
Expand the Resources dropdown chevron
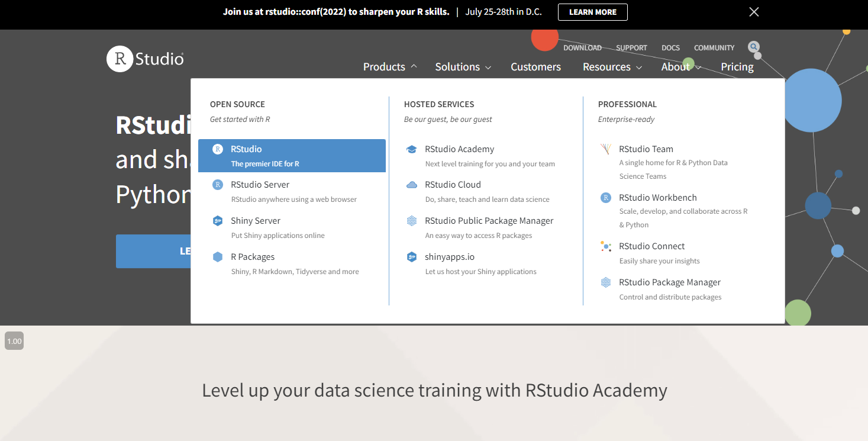point(639,67)
